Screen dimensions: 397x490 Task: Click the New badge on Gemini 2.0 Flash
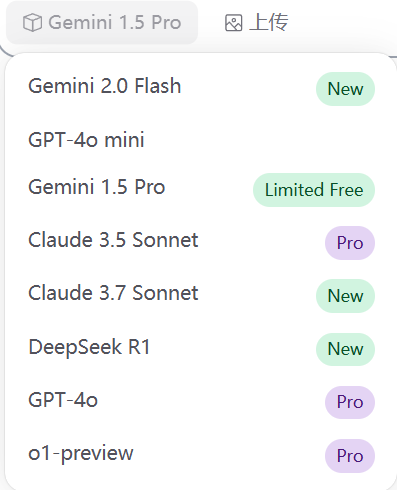tap(345, 89)
